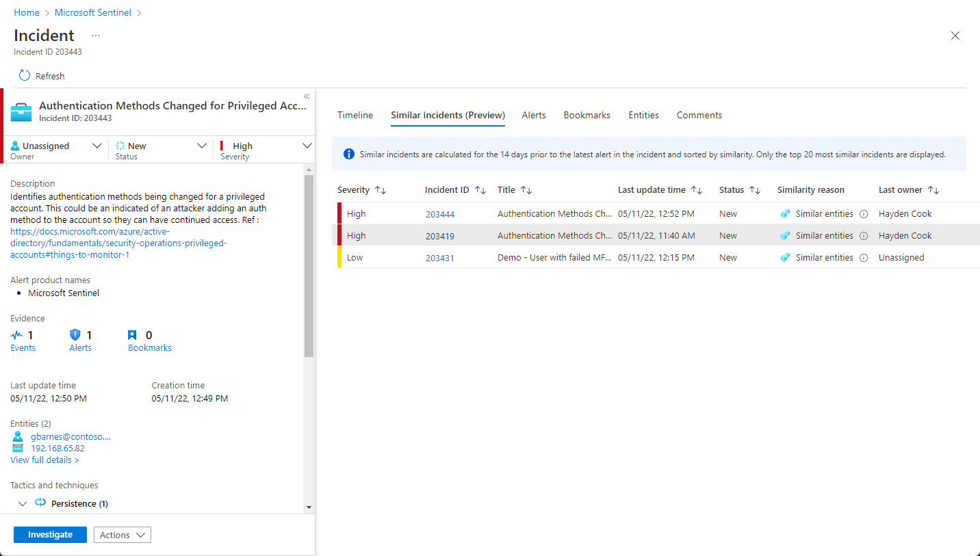Screen dimensions: 980x556
Task: Click the Low severity cell
Action: 356,258
